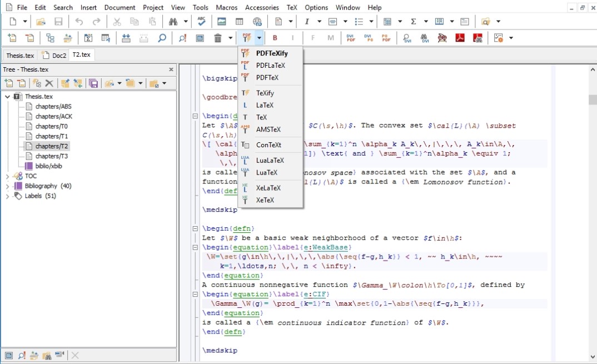The image size is (597, 364).
Task: Open chapters/T3 in the project tree
Action: [x=51, y=156]
